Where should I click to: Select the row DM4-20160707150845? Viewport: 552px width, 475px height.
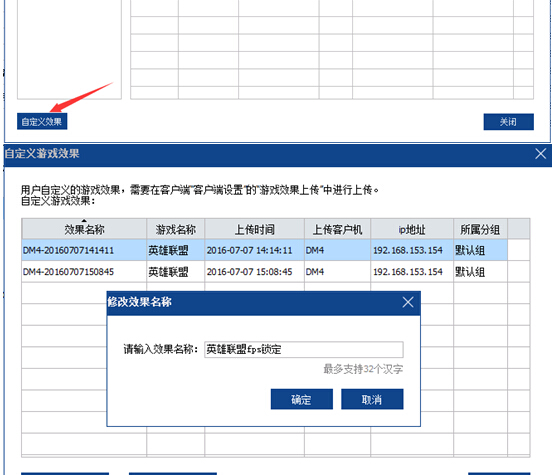264,272
